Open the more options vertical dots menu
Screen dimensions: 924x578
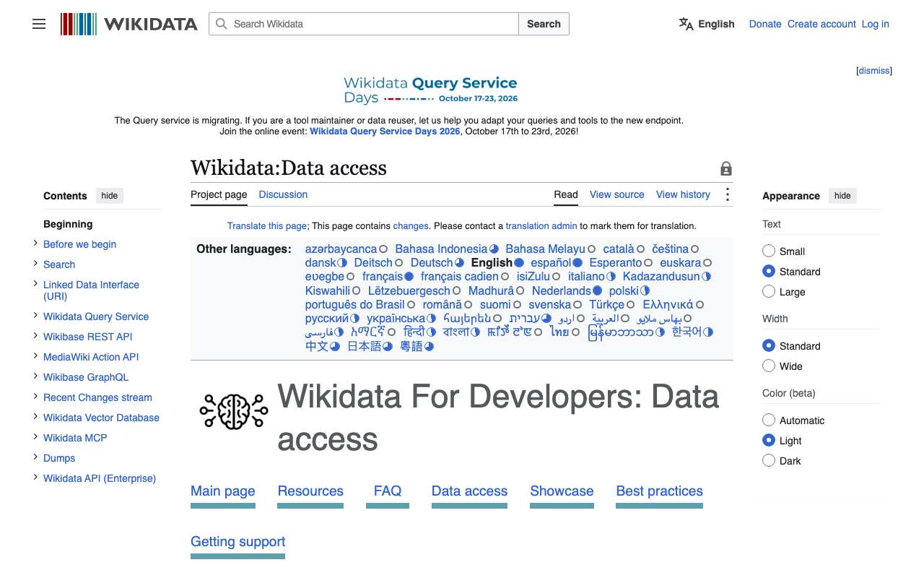pyautogui.click(x=727, y=194)
